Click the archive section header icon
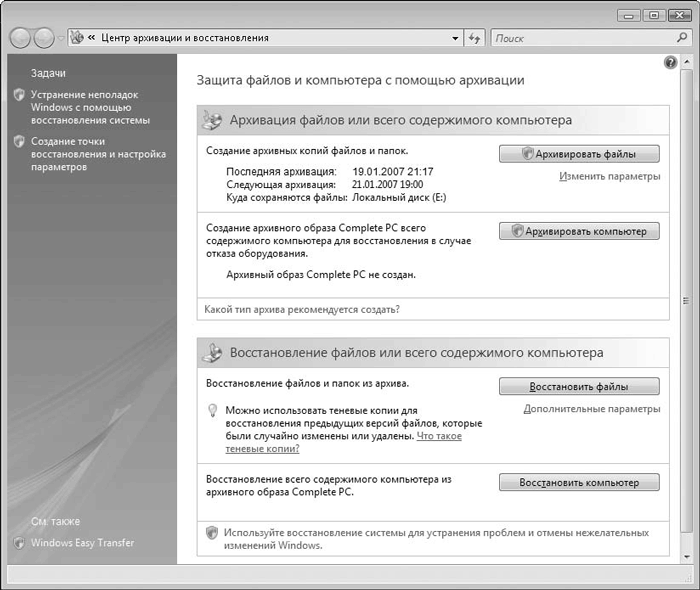Image resolution: width=700 pixels, height=590 pixels. point(213,120)
